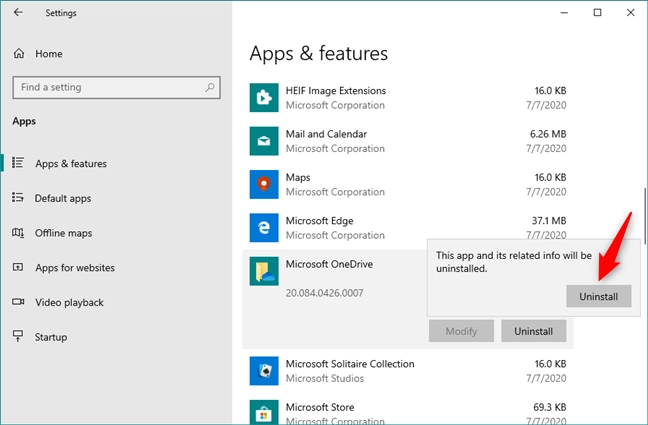Click the HEIF Image Extensions app icon
Image resolution: width=648 pixels, height=425 pixels.
tap(264, 98)
